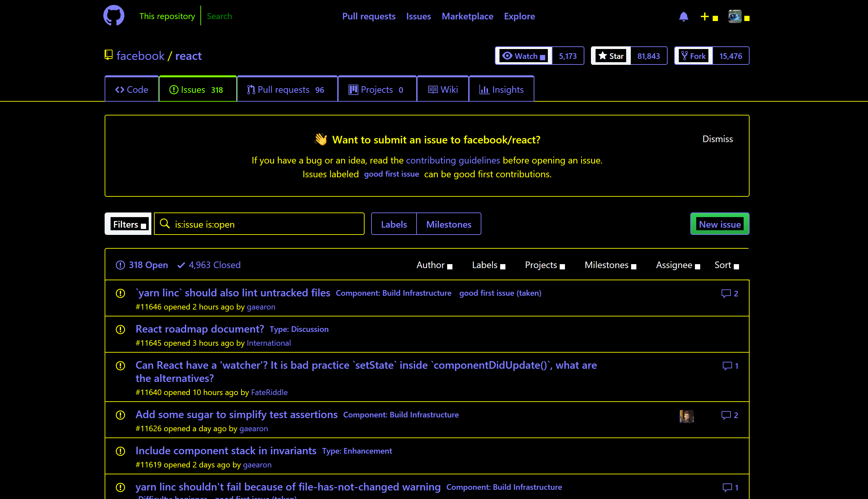Click the Code tab icon
Screen dimensions: 868x499
(119, 89)
